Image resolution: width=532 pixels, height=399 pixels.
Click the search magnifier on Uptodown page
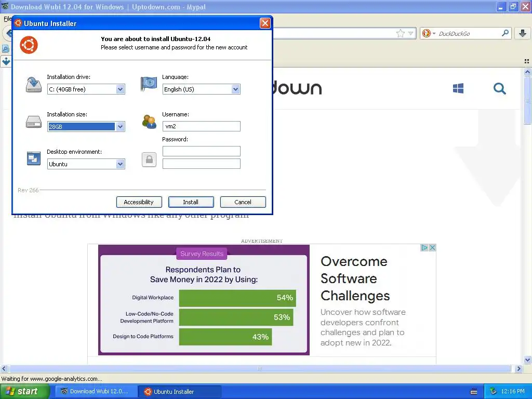point(499,88)
